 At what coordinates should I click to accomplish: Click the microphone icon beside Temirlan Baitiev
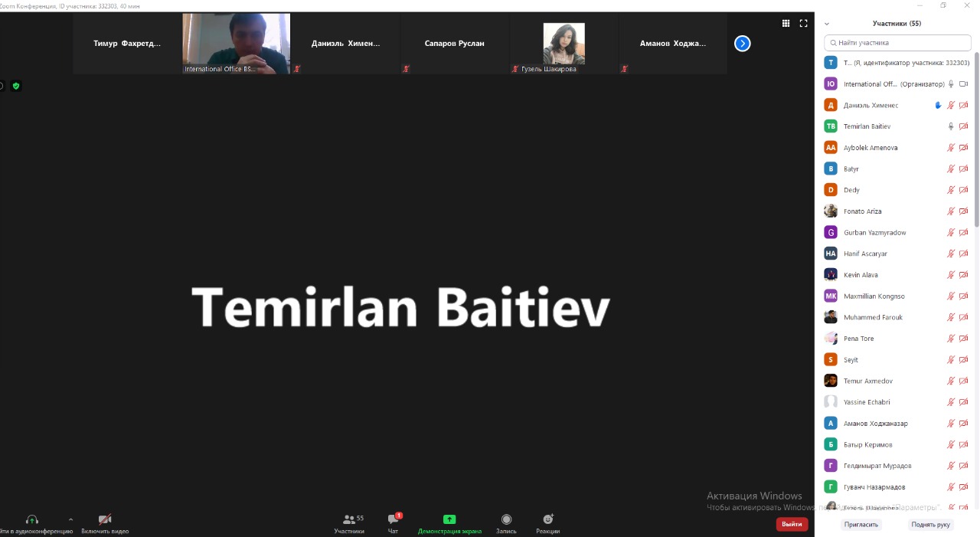[951, 126]
